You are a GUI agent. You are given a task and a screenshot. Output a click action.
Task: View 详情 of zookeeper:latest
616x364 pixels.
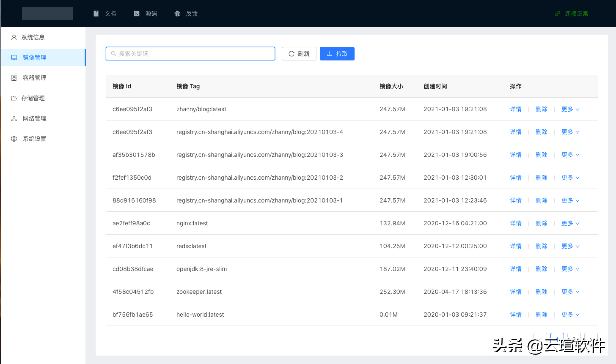coord(516,292)
